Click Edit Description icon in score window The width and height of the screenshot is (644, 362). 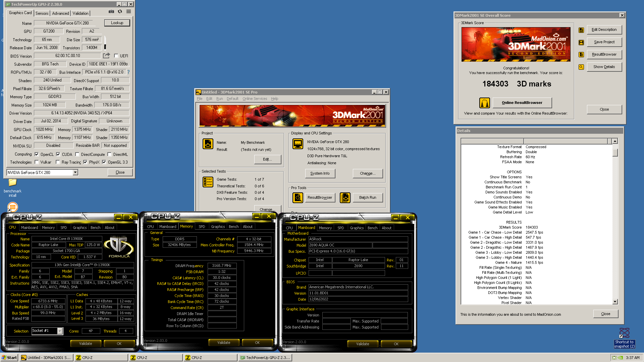(581, 30)
